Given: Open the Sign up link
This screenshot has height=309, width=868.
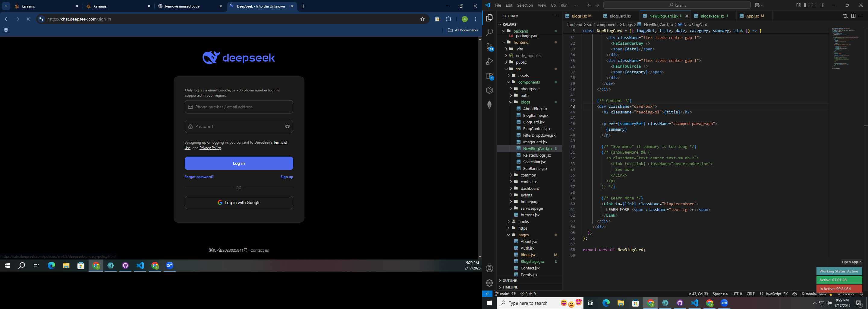Looking at the screenshot, I should click(287, 177).
